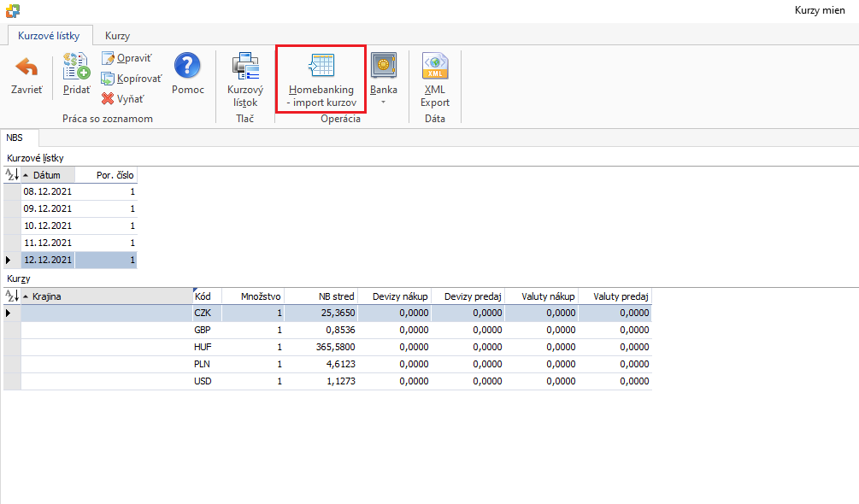Click the Kopírovať copy icon
This screenshot has height=504, width=859.
tap(108, 79)
